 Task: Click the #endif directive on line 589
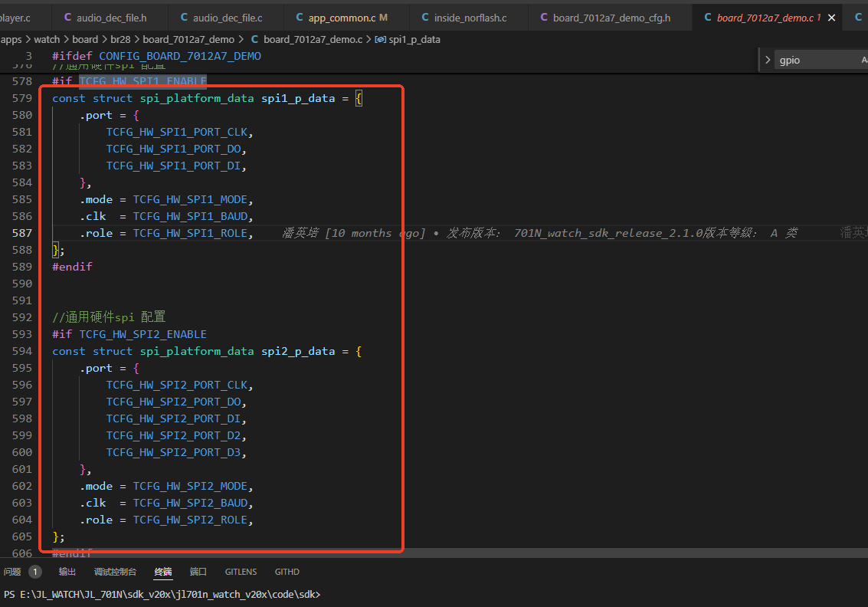tap(72, 267)
